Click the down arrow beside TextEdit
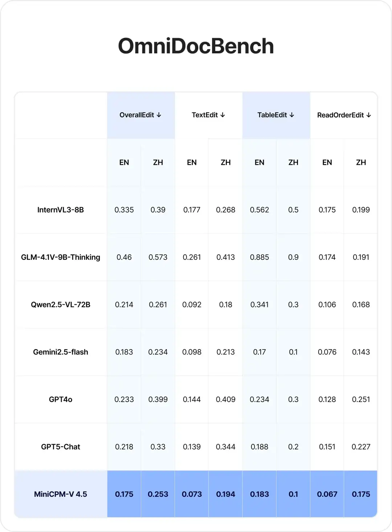The height and width of the screenshot is (532, 392). tap(222, 115)
